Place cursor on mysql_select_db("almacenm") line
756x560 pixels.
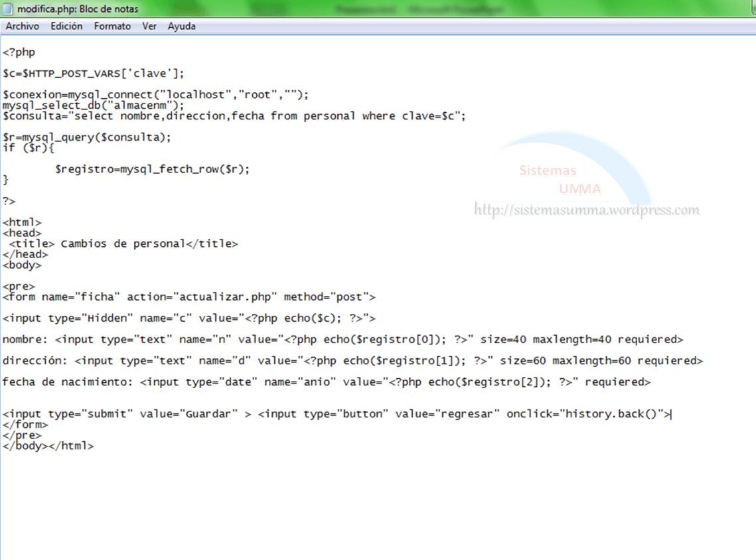pos(94,105)
